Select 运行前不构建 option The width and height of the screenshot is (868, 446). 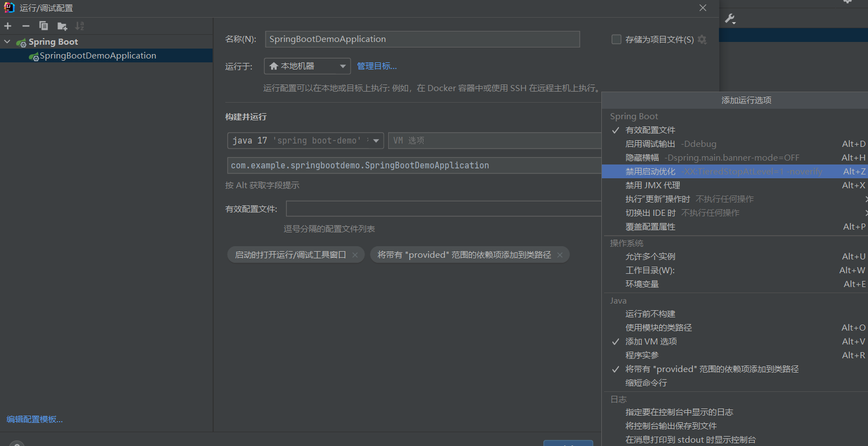coord(734,314)
